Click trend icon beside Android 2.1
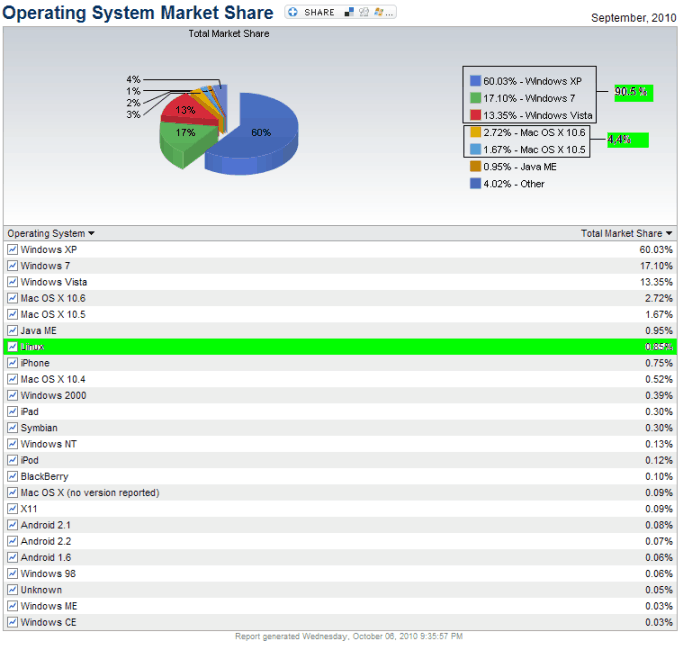The width and height of the screenshot is (694, 650). pos(12,525)
